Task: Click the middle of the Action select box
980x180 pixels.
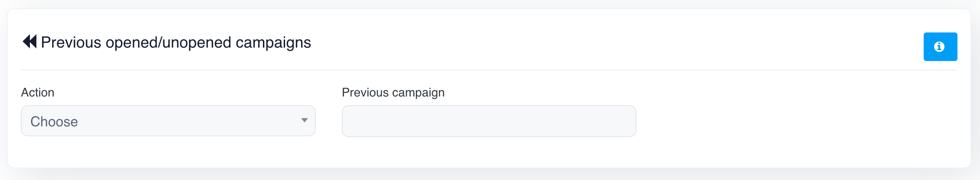Action: (x=168, y=121)
